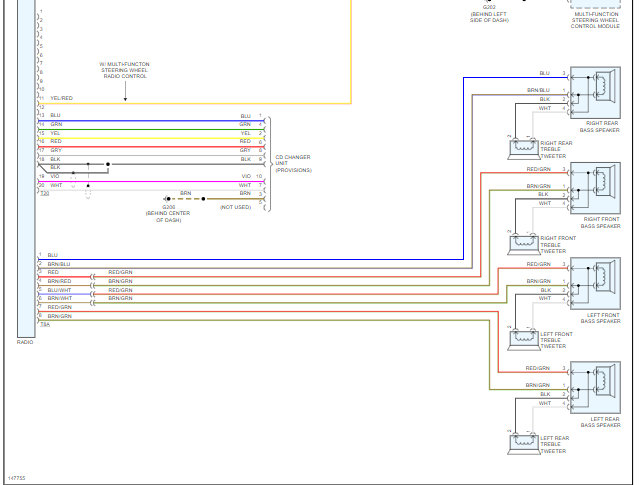Image resolution: width=639 pixels, height=485 pixels.
Task: Click the Right Front Bass Speaker symbol
Action: [x=595, y=188]
